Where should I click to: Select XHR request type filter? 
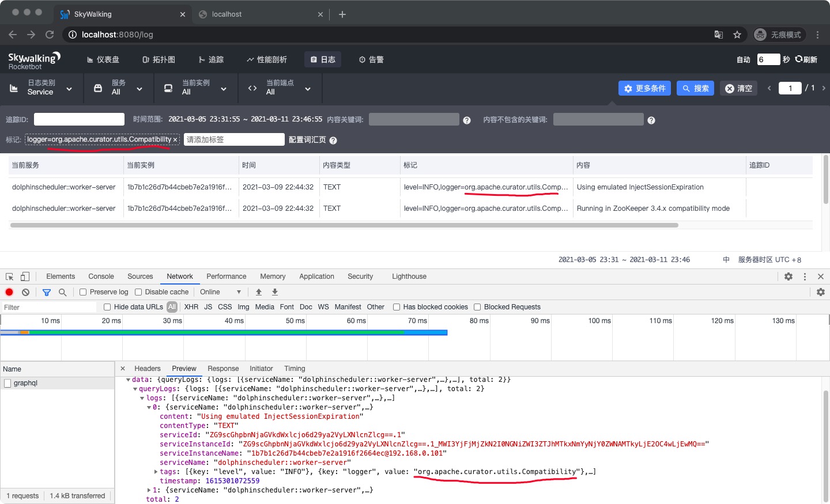click(191, 307)
